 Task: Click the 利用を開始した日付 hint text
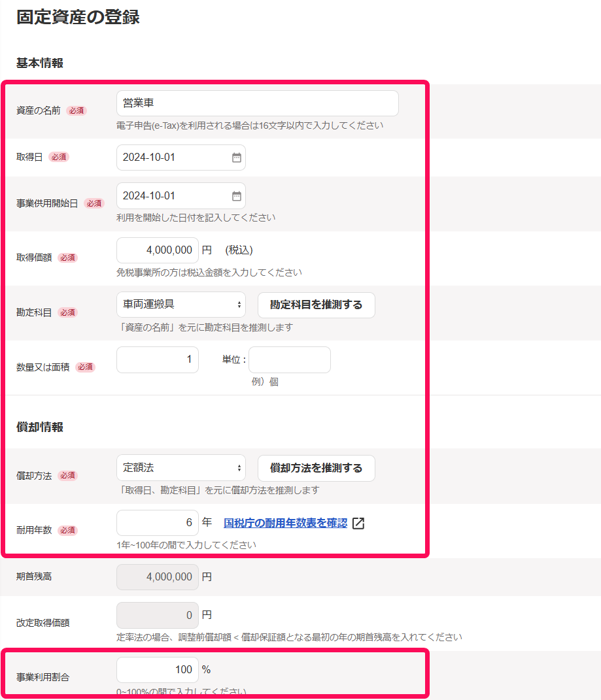pos(196,218)
